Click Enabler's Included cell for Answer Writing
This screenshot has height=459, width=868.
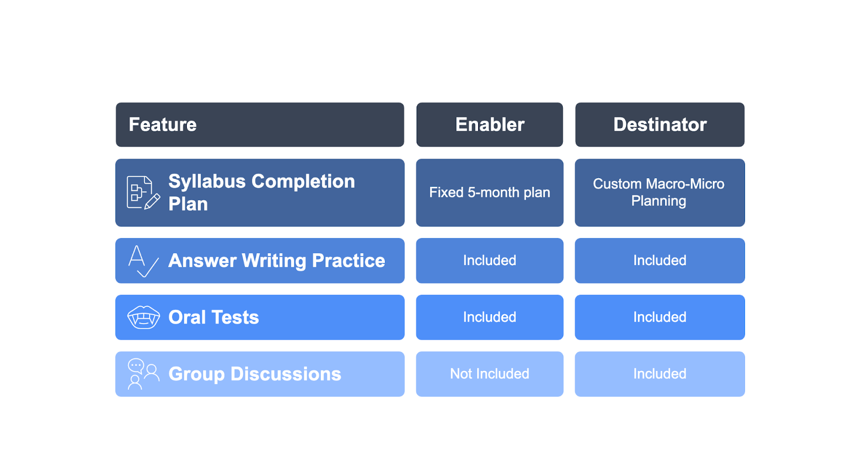click(x=490, y=261)
